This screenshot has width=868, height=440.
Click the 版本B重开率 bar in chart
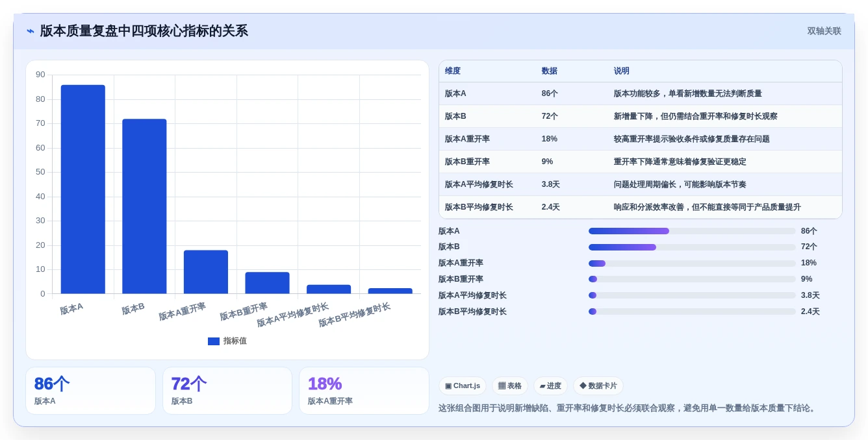267,283
